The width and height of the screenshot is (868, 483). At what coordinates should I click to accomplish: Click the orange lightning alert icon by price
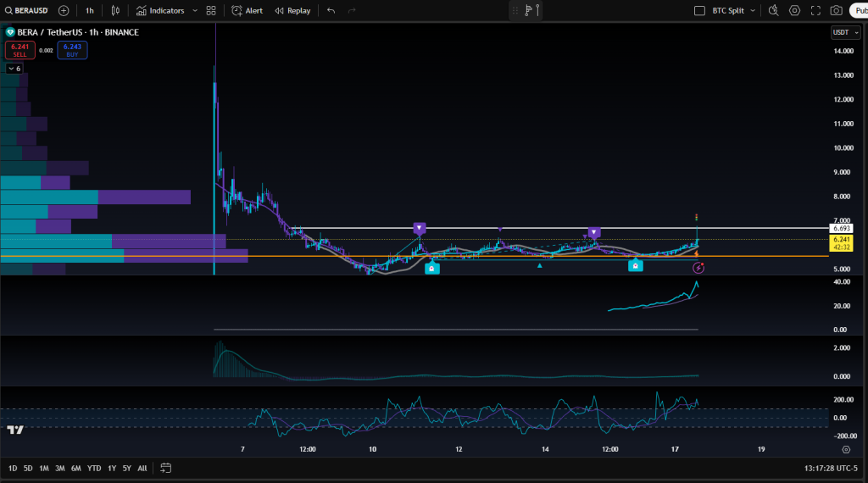click(697, 253)
